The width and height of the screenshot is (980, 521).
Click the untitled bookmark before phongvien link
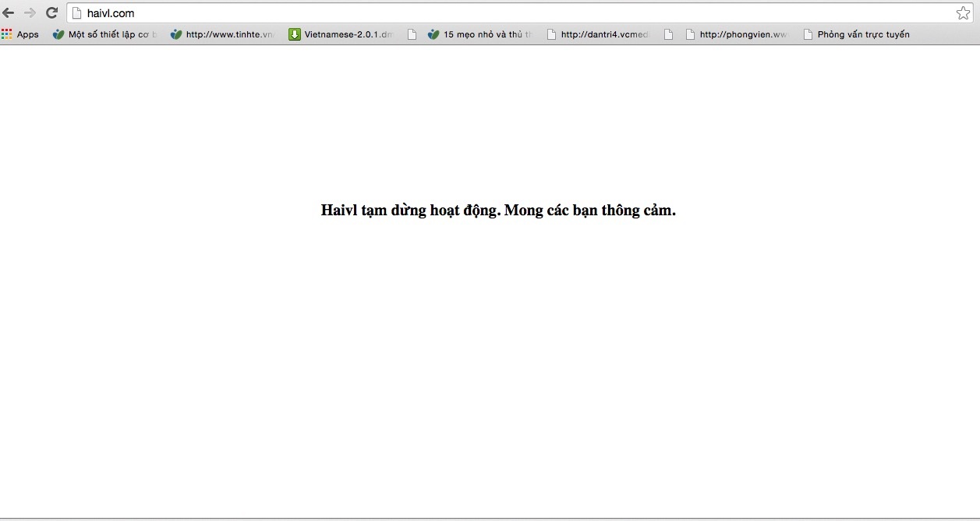668,34
